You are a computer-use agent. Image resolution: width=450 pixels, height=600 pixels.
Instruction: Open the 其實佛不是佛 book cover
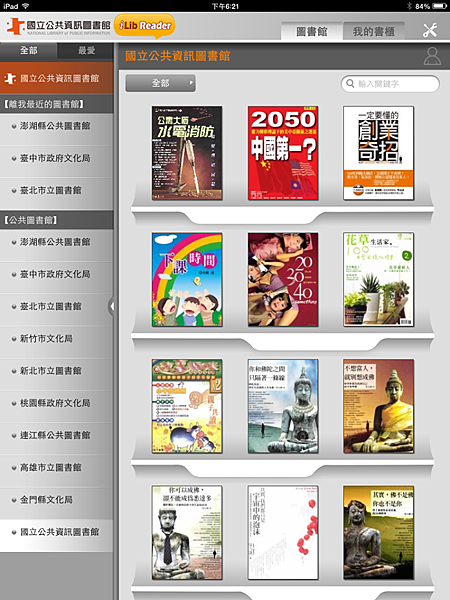tap(378, 533)
